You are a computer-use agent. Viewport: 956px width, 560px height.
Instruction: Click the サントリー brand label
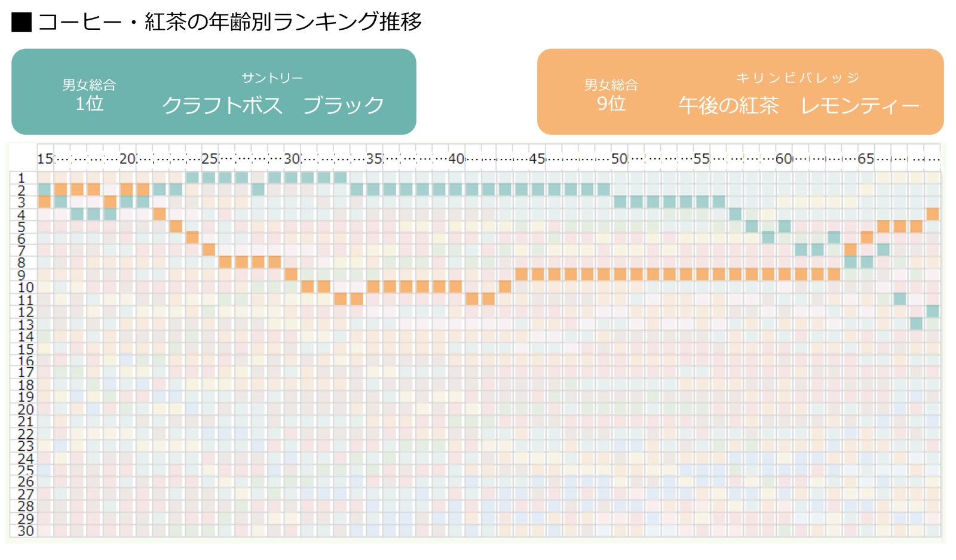point(272,78)
